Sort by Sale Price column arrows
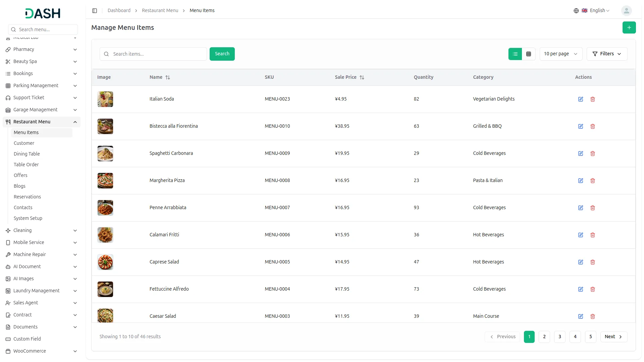Screen dimensions: 644x362 coord(362,77)
